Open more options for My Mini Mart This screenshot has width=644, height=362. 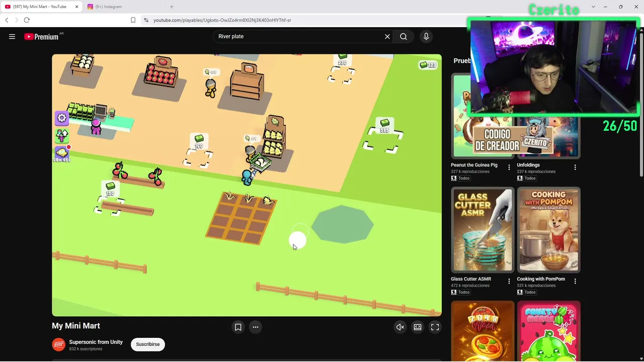256,327
